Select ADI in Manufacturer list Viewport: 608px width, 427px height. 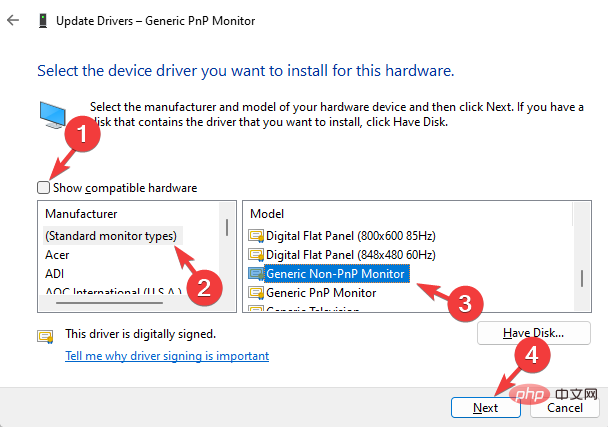pyautogui.click(x=55, y=273)
